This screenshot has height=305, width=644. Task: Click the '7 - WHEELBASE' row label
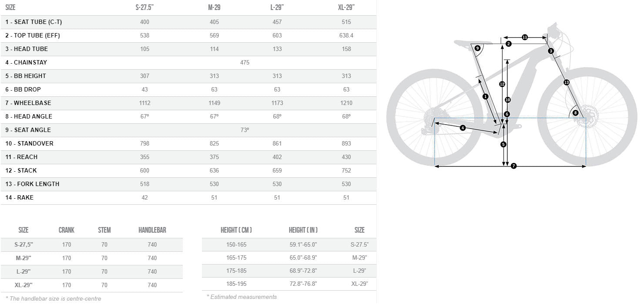tap(28, 103)
